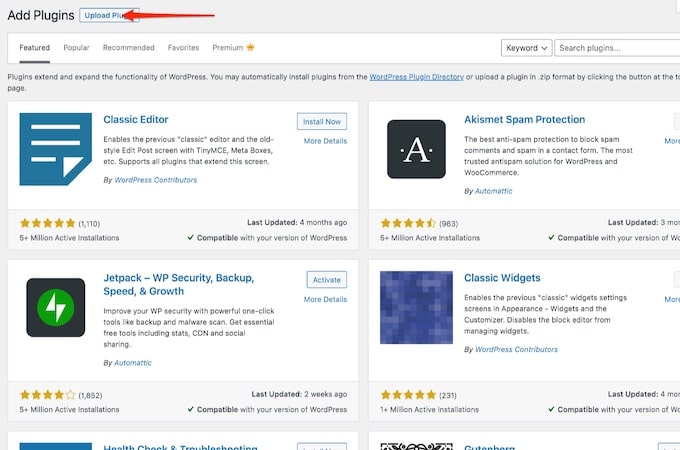Click the (231) rating count text

pos(448,395)
